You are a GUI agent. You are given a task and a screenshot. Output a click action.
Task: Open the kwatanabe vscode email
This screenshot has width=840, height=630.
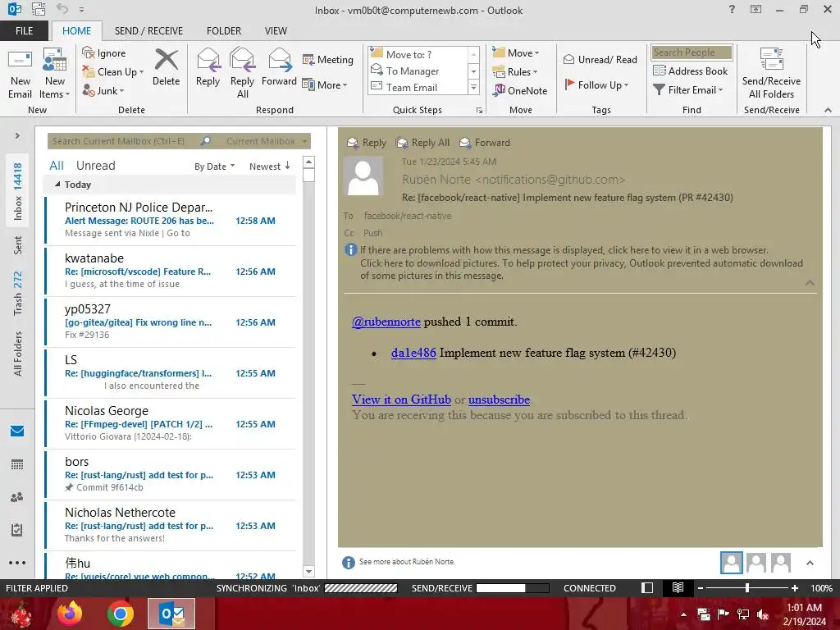pos(171,271)
